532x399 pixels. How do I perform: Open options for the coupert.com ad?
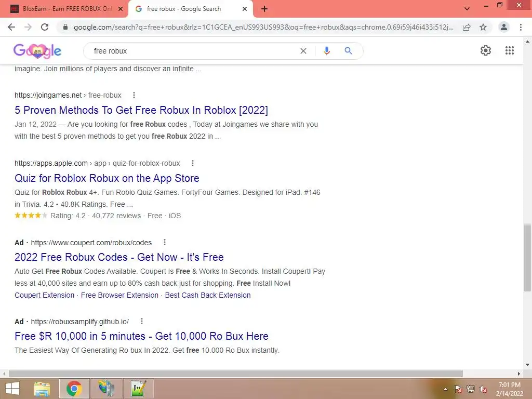tap(165, 242)
